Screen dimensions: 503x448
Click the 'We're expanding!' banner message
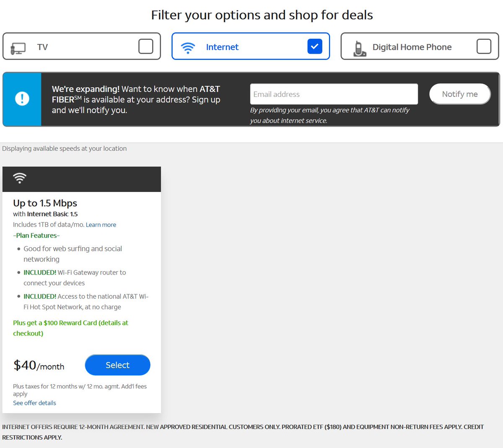tap(136, 100)
